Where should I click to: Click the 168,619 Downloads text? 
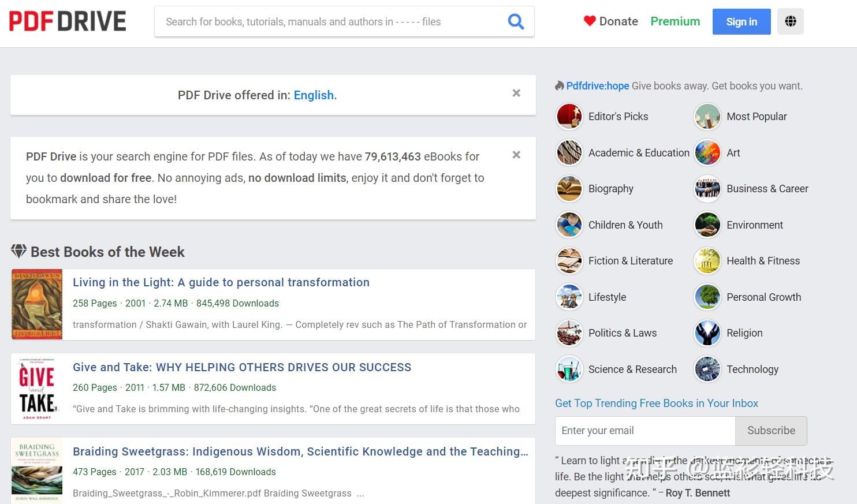236,472
